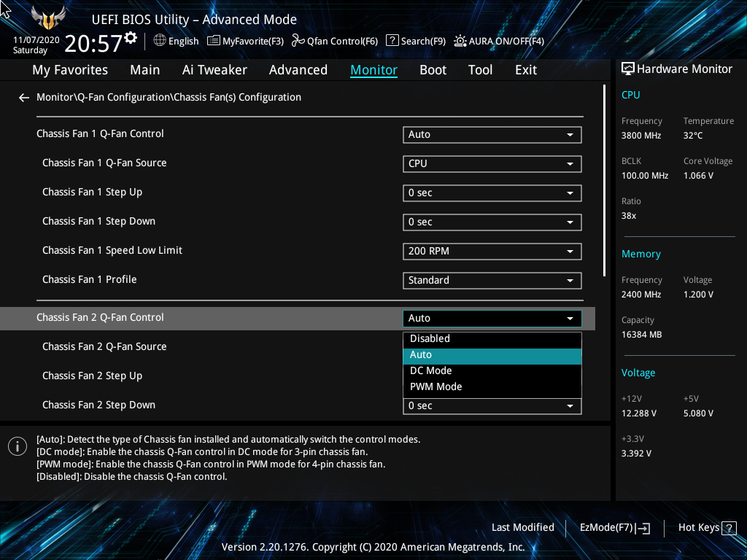Click the Core Voltage value 1.066 V
This screenshot has height=560, width=747.
click(698, 176)
